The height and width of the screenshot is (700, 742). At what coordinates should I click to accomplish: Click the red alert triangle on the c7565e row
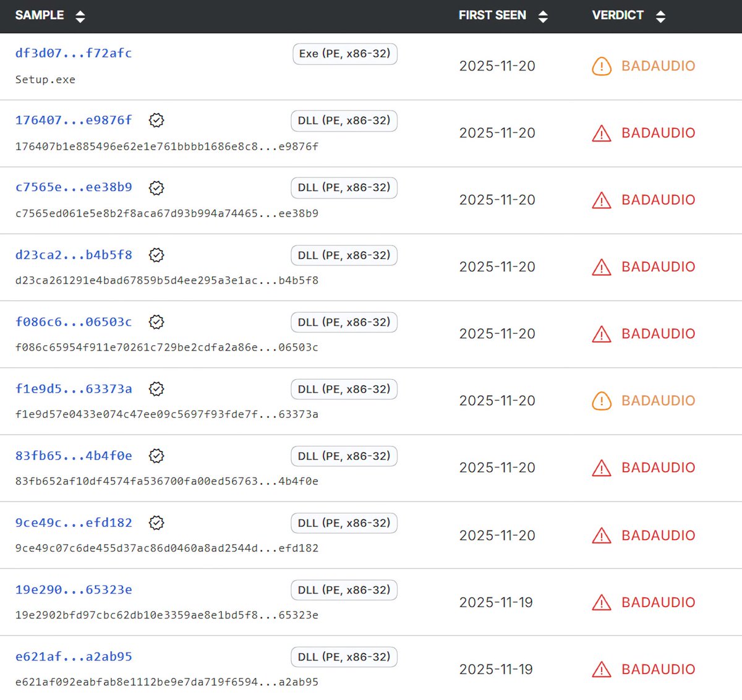600,200
